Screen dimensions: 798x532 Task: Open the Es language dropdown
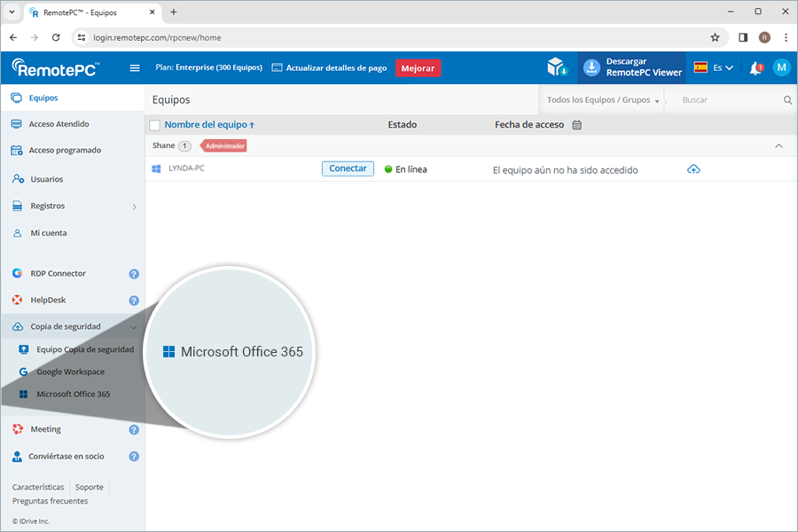(x=719, y=67)
